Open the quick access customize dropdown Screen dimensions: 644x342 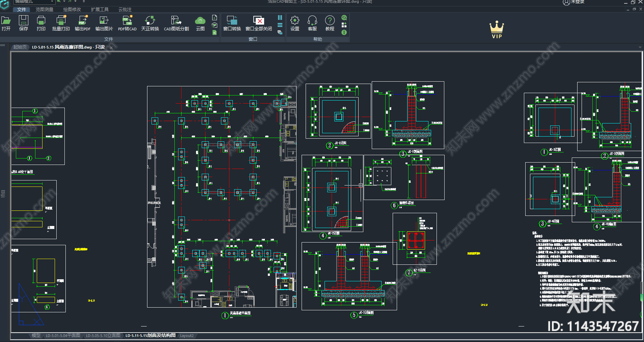coord(84,2)
